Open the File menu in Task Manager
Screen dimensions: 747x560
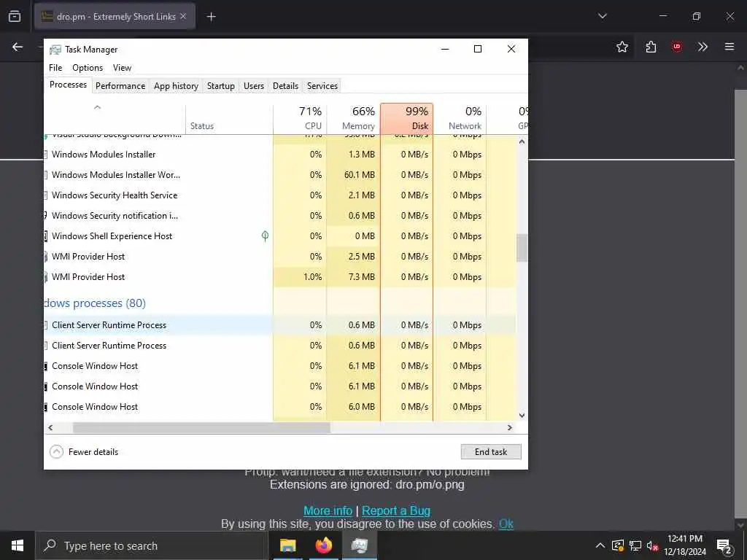(x=55, y=68)
